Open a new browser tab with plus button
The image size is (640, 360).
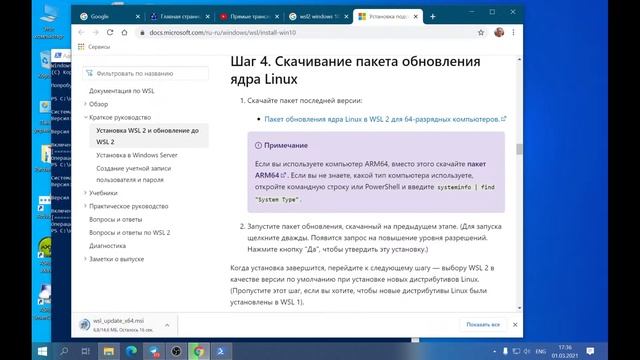coord(433,17)
